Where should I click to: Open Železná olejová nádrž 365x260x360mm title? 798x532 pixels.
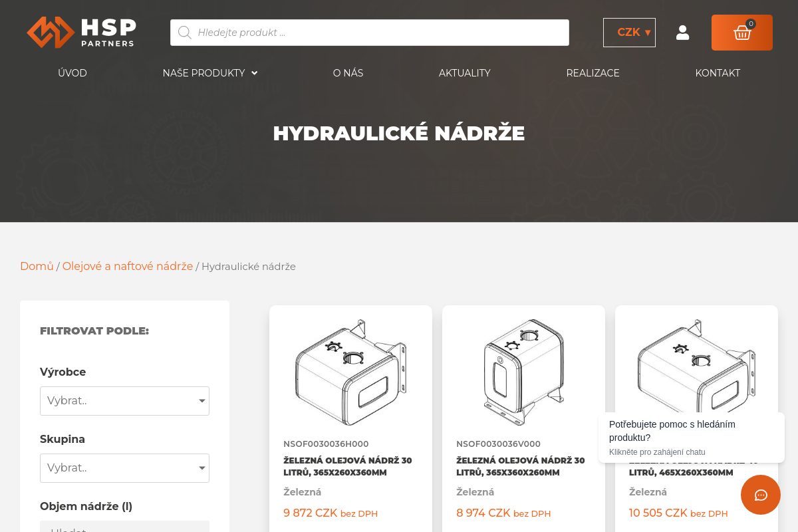[348, 466]
